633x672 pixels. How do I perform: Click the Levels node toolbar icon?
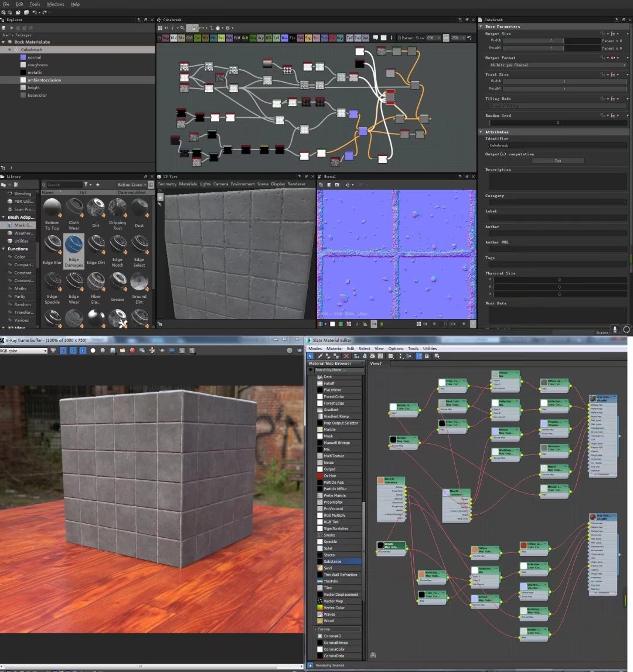click(276, 38)
